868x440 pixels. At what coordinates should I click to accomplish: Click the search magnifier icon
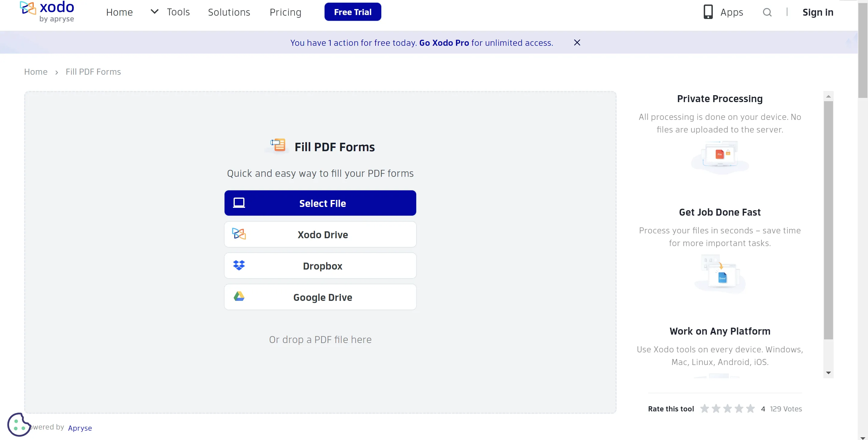[x=767, y=12]
